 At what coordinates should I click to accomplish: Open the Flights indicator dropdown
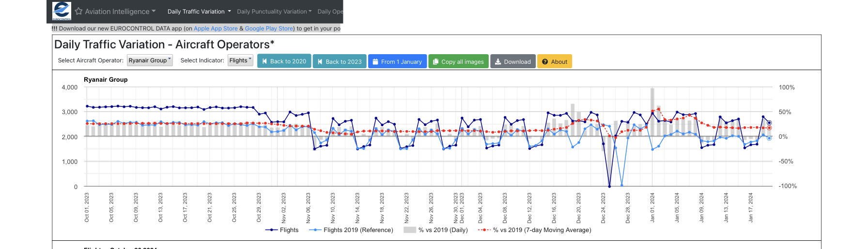(240, 60)
